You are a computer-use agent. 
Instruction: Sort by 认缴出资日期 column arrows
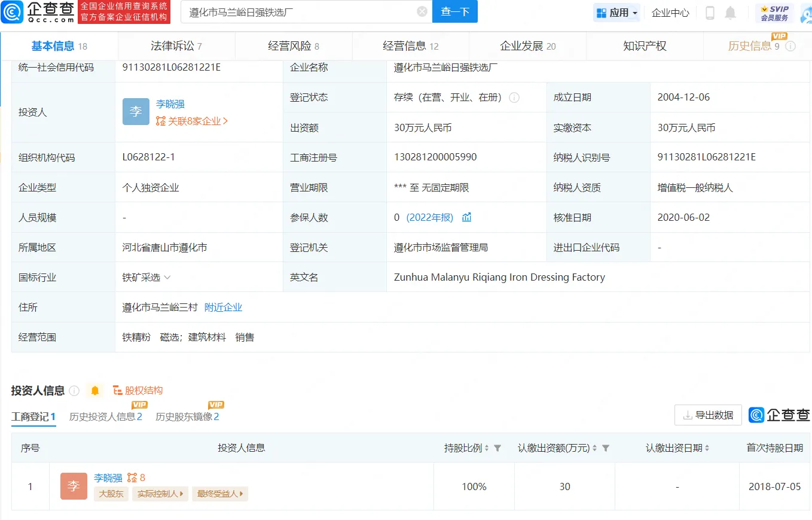pyautogui.click(x=707, y=448)
